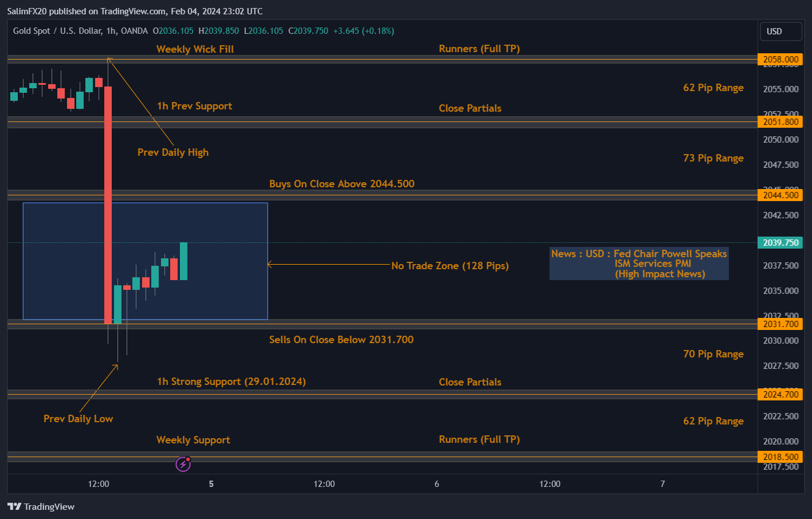
Task: Select the Weekly Wick Fill annotation text
Action: point(195,49)
